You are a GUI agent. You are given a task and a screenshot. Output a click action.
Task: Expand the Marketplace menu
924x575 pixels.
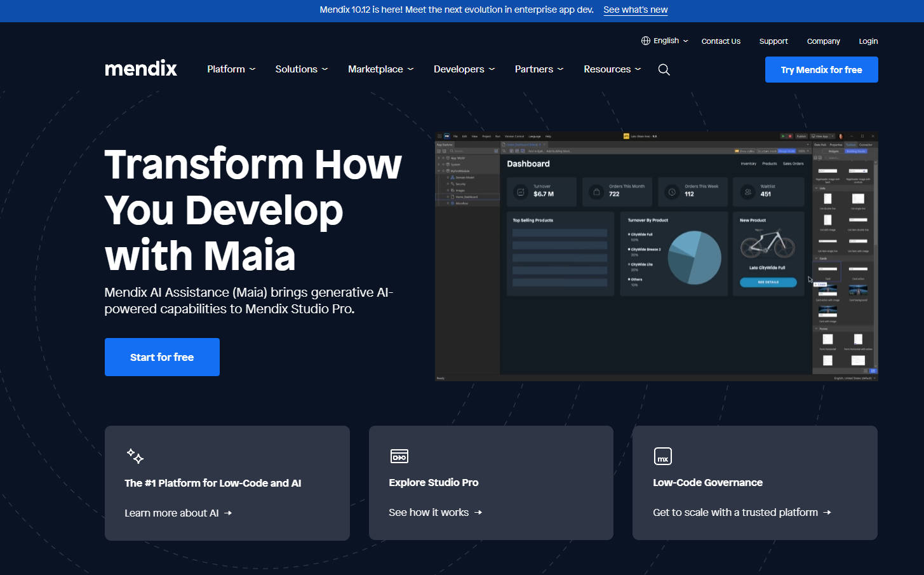coord(381,69)
